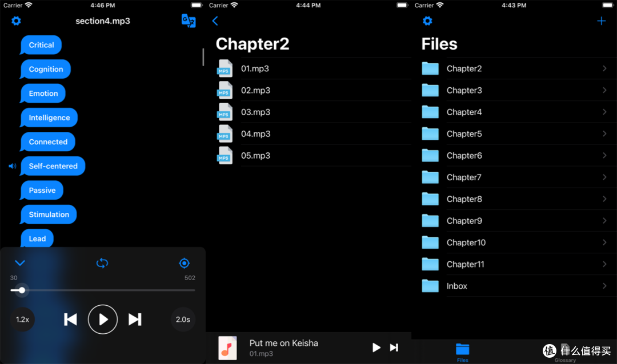Viewport: 617px width, 364px height.
Task: Select the Critical word bubble
Action: tap(41, 45)
